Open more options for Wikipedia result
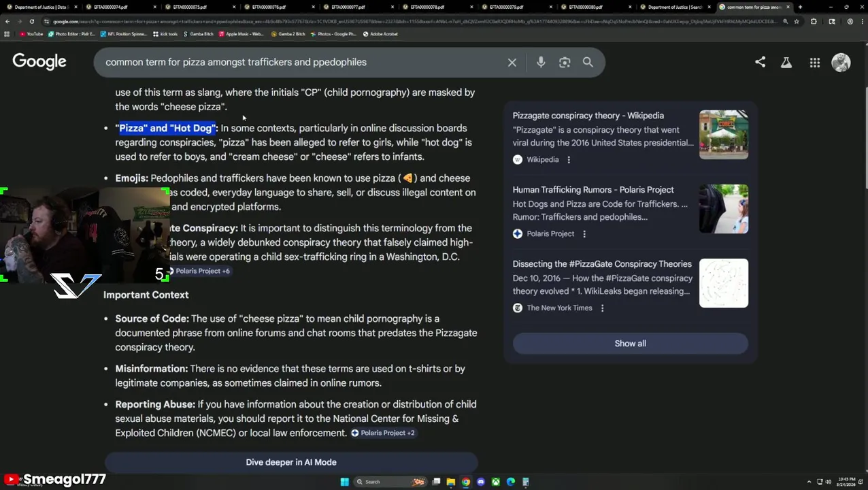868x490 pixels. pyautogui.click(x=569, y=160)
